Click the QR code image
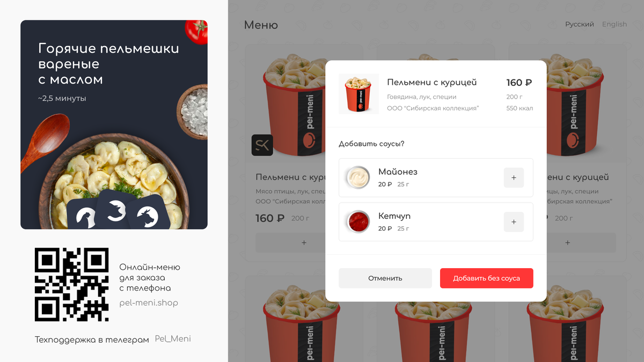Image resolution: width=644 pixels, height=362 pixels. [x=72, y=284]
